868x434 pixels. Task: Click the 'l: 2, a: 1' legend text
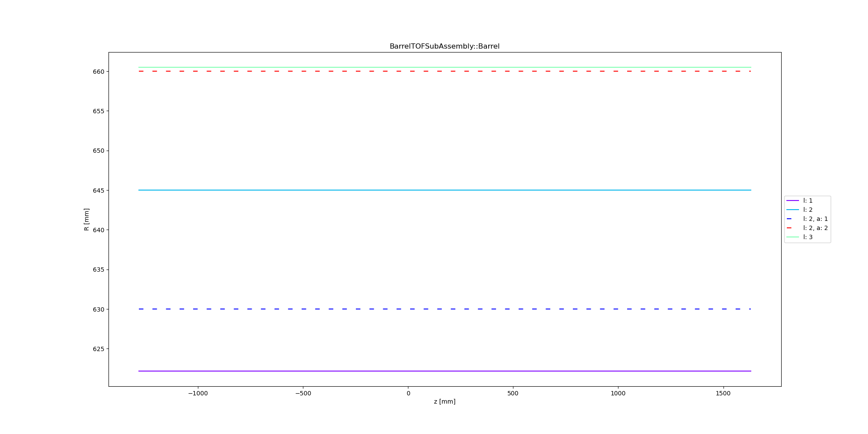(x=815, y=219)
